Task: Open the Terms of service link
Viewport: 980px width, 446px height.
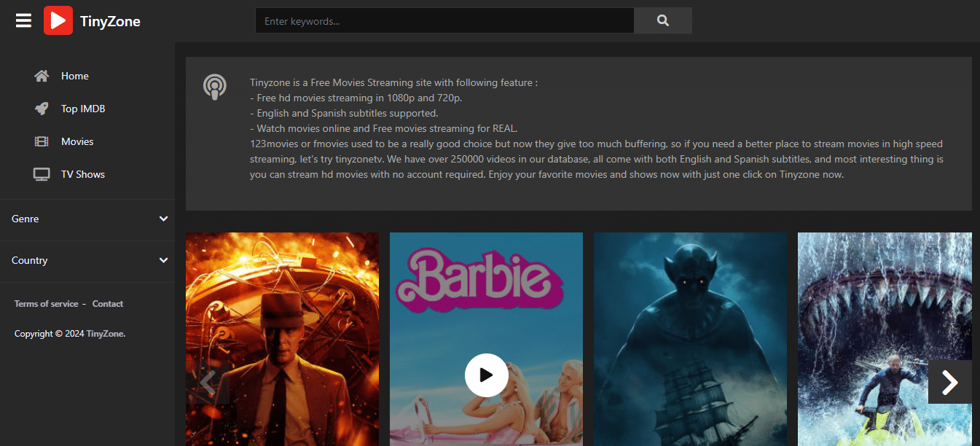Action: click(46, 303)
